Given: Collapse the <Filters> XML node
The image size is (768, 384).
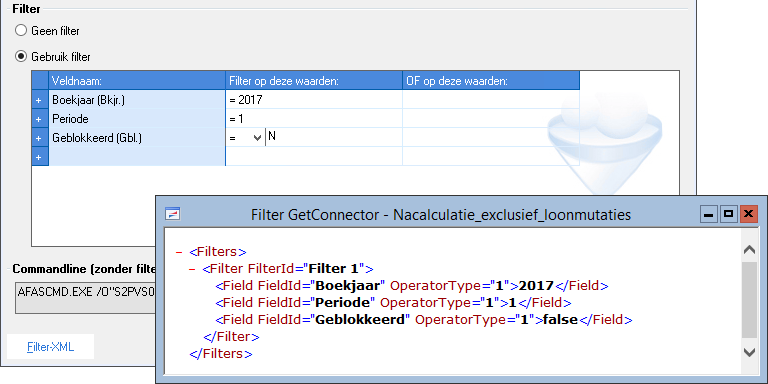Looking at the screenshot, I should [179, 252].
